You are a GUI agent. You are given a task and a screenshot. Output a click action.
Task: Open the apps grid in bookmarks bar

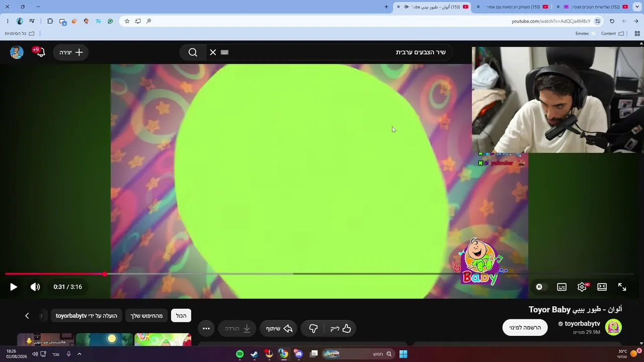(x=637, y=34)
